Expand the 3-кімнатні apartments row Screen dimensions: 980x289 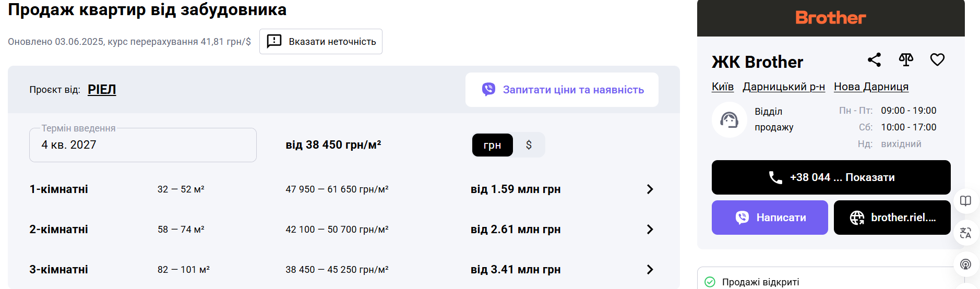click(x=650, y=270)
